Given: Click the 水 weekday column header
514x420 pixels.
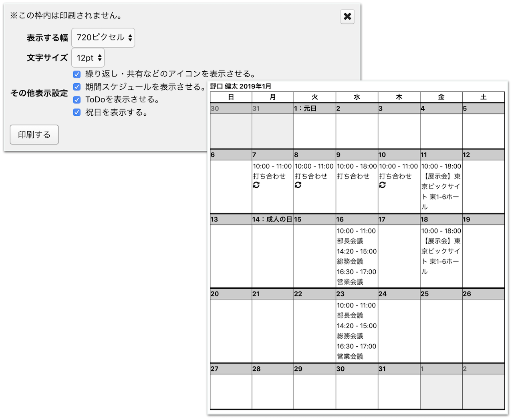Looking at the screenshot, I should coord(357,97).
